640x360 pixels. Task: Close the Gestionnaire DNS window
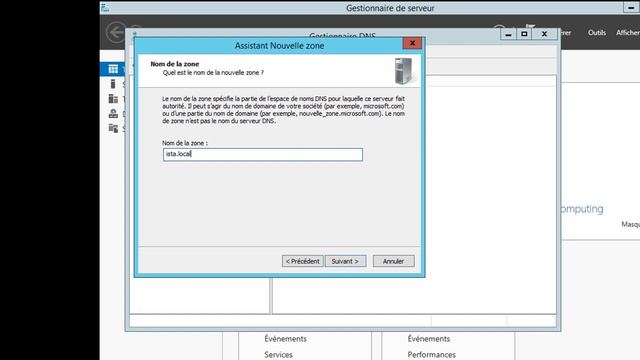[x=544, y=34]
